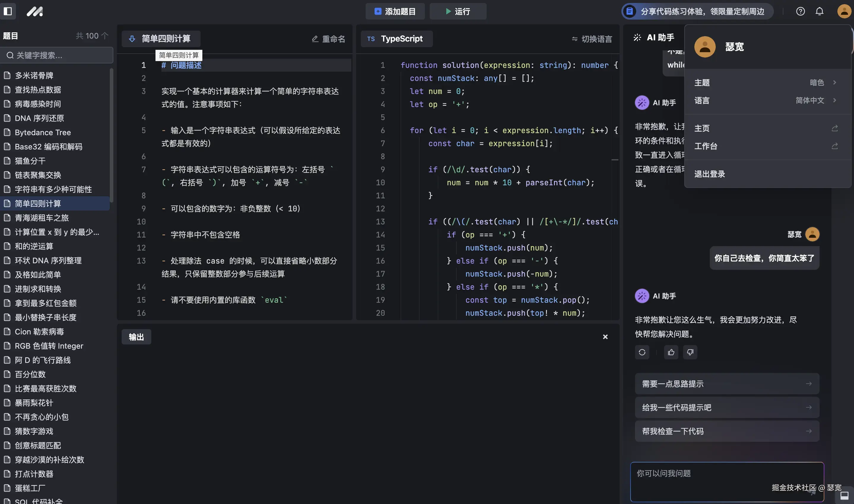The image size is (854, 504).
Task: Click the download icon beside 简单四则计算 title
Action: [x=132, y=39]
